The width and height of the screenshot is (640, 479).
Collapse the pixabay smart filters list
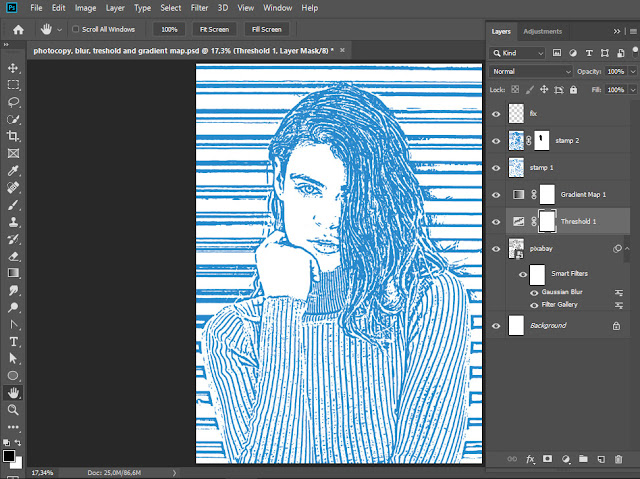627,248
